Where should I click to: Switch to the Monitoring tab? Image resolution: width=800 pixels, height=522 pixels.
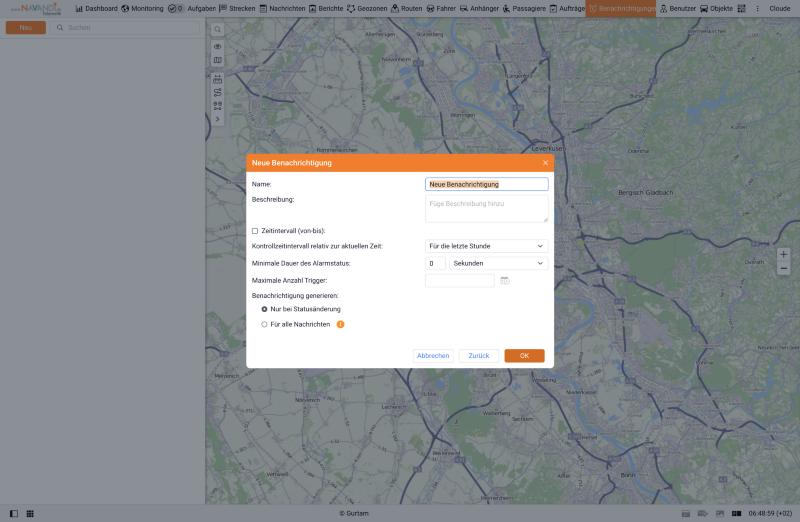[x=142, y=9]
